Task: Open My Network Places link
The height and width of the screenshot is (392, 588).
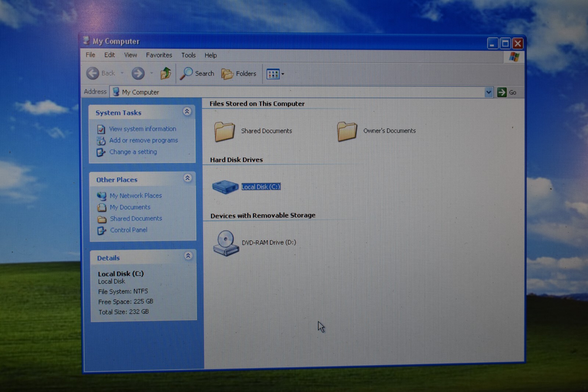Action: point(136,196)
